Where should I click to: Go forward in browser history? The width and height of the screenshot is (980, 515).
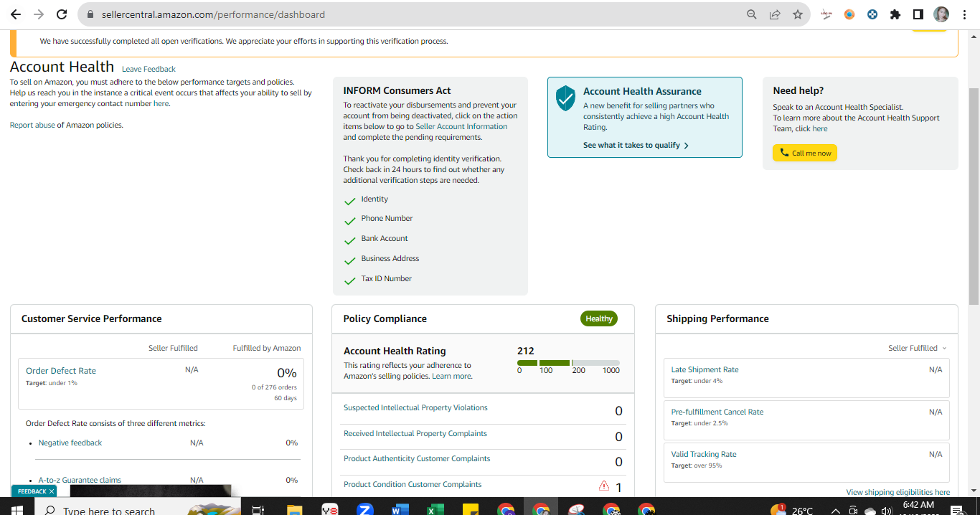[39, 14]
